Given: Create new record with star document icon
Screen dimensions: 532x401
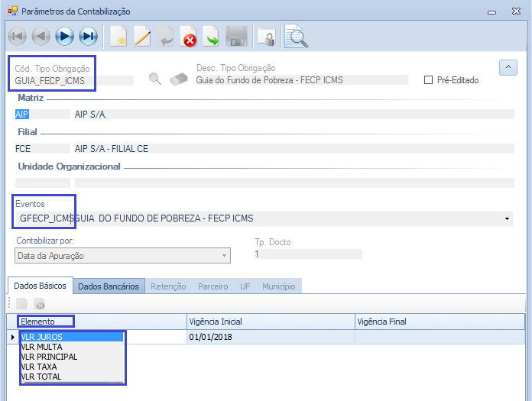Looking at the screenshot, I should [x=118, y=36].
